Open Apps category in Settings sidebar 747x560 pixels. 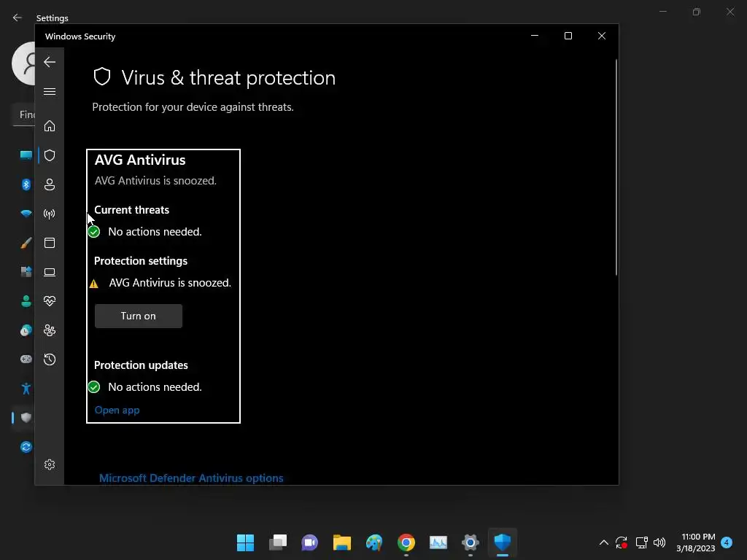(x=26, y=272)
